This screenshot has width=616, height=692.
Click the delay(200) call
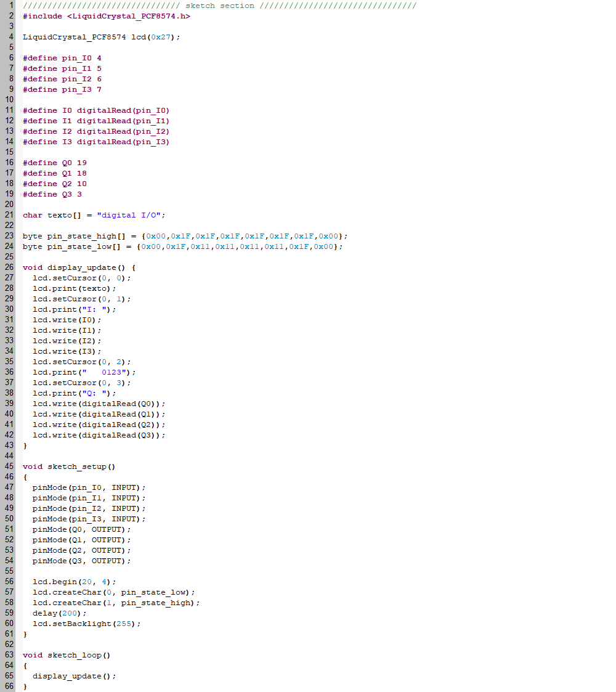59,613
